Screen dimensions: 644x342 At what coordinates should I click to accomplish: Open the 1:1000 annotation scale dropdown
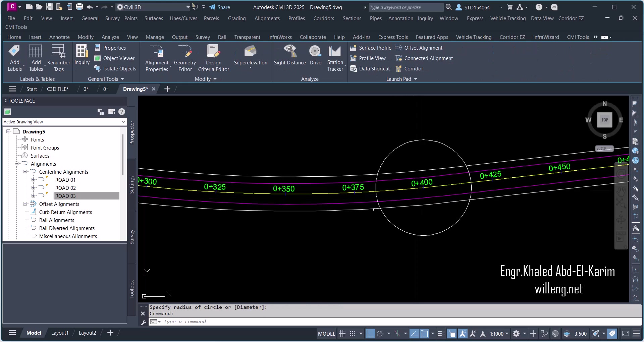499,334
